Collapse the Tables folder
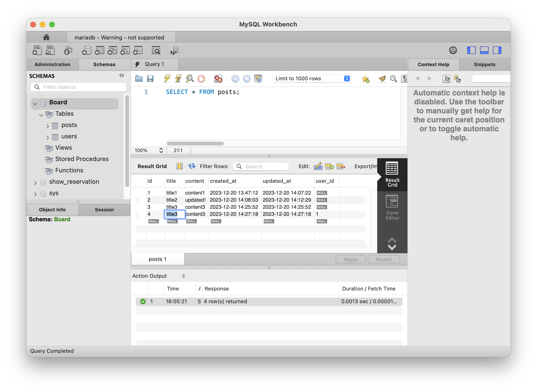537x392 pixels. click(41, 115)
